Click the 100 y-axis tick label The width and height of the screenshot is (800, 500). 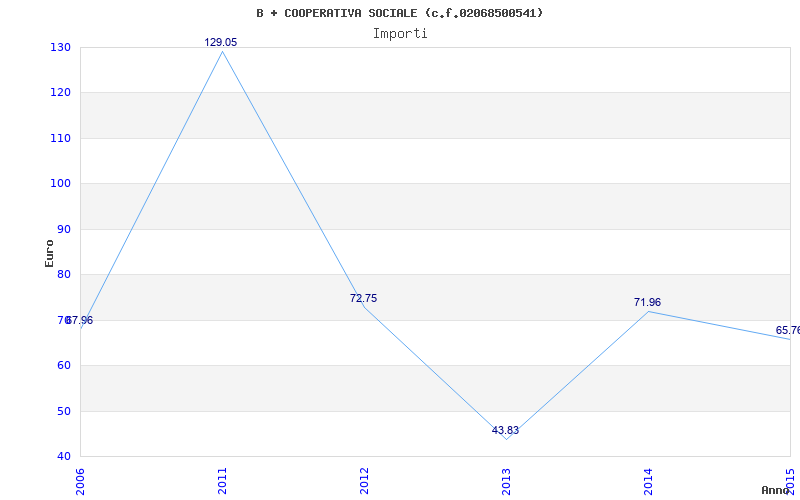pos(60,184)
